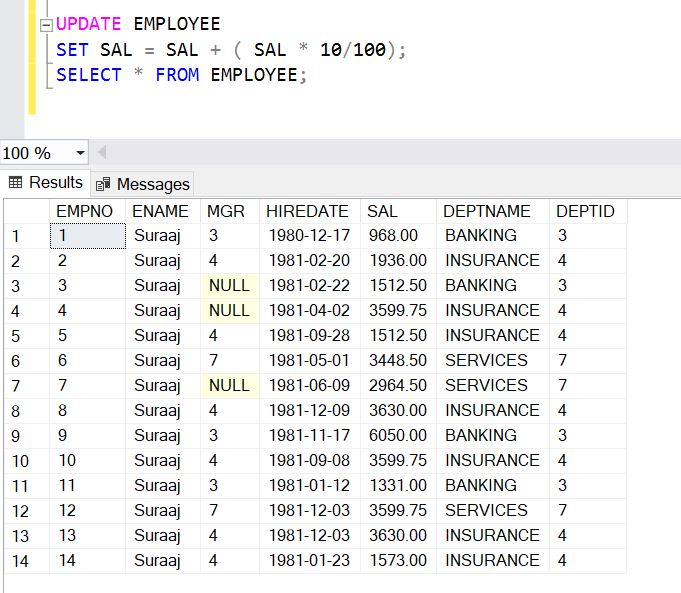Viewport: 681px width, 593px height.
Task: Select salary cell 2964.50
Action: 398,386
